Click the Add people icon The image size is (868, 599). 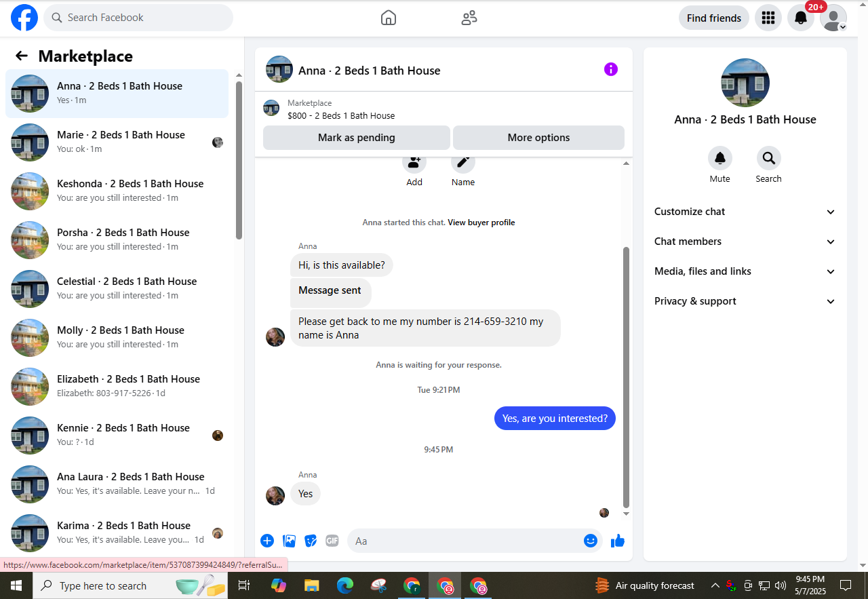[414, 162]
